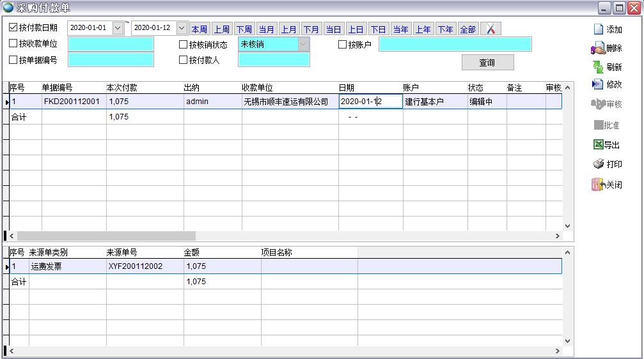The image size is (644, 359).
Task: Click the 导出 (Export) Excel icon
Action: tap(598, 145)
